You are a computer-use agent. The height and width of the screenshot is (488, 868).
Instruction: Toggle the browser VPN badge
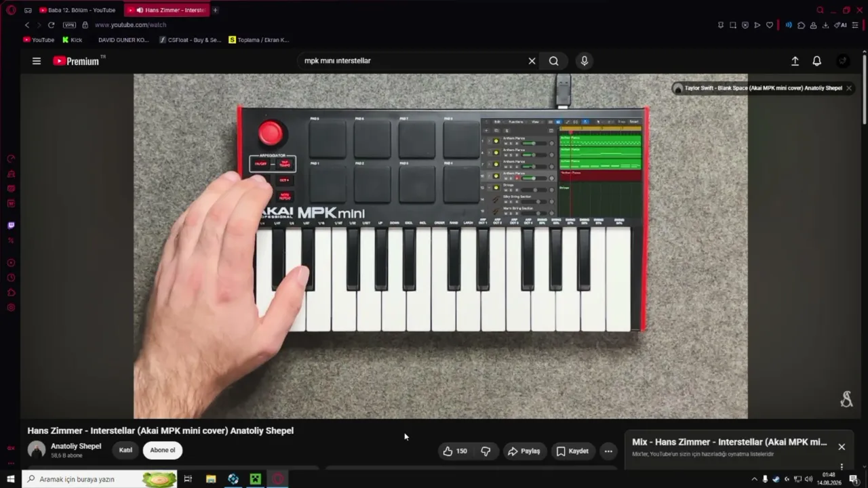69,25
